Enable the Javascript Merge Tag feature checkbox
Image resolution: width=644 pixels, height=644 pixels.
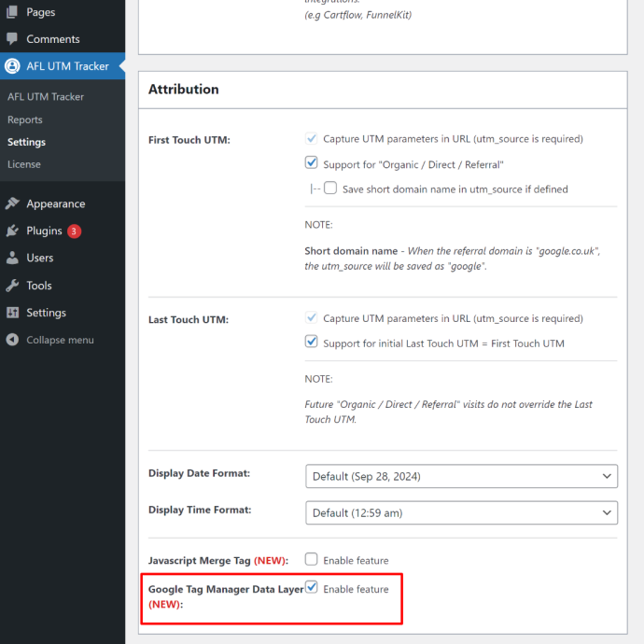click(311, 559)
